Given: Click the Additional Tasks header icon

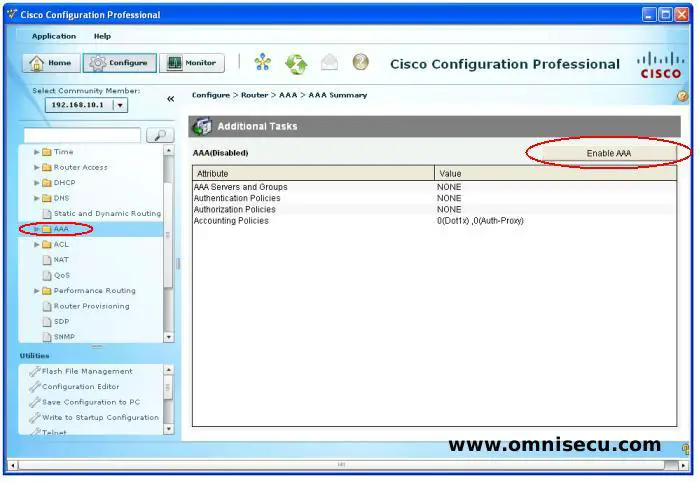Looking at the screenshot, I should [202, 127].
